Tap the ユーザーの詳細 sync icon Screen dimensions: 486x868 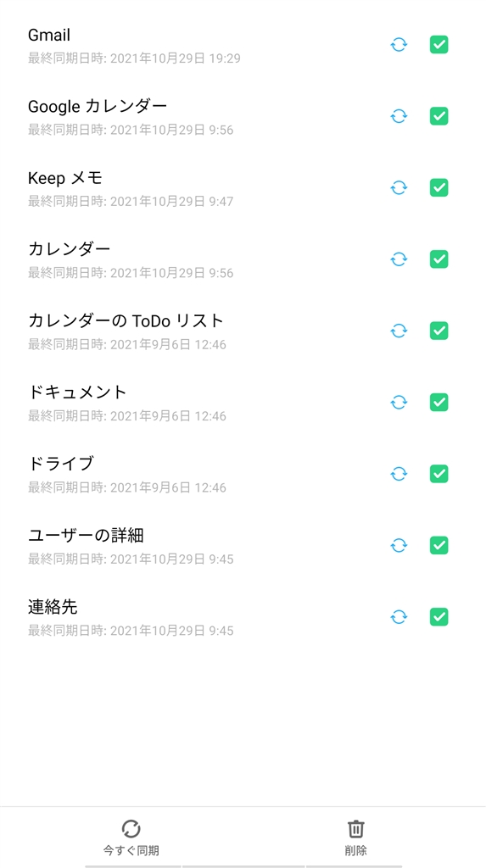click(x=399, y=545)
